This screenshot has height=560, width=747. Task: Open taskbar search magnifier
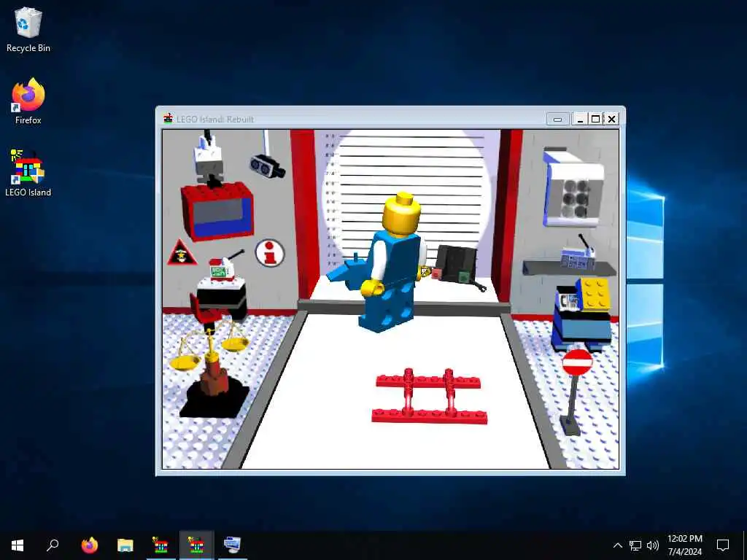pos(53,545)
